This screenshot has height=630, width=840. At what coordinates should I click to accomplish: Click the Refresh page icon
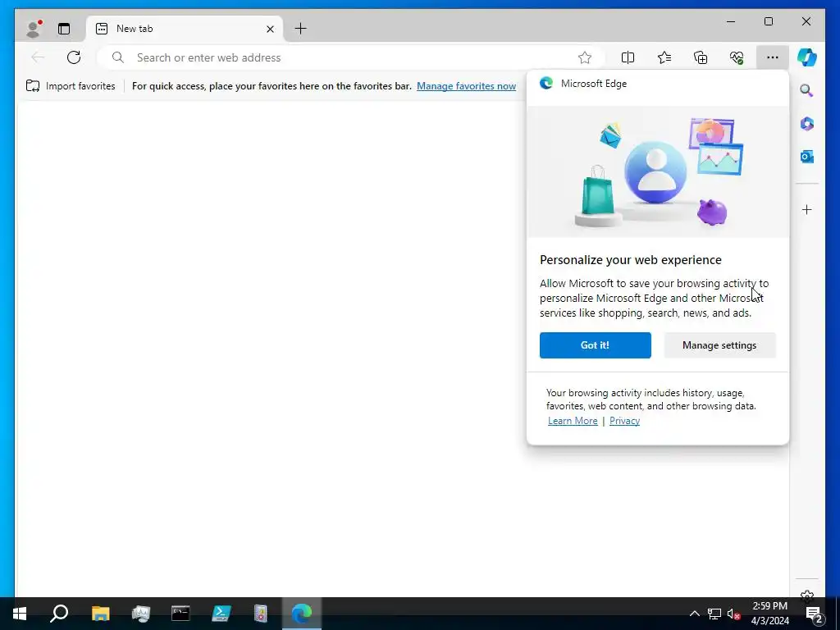pyautogui.click(x=74, y=57)
